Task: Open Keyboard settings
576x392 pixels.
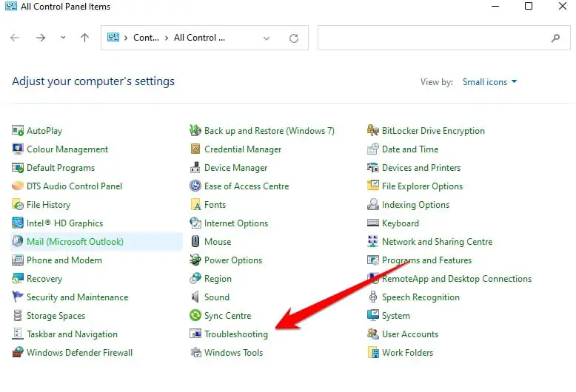Action: coord(401,223)
